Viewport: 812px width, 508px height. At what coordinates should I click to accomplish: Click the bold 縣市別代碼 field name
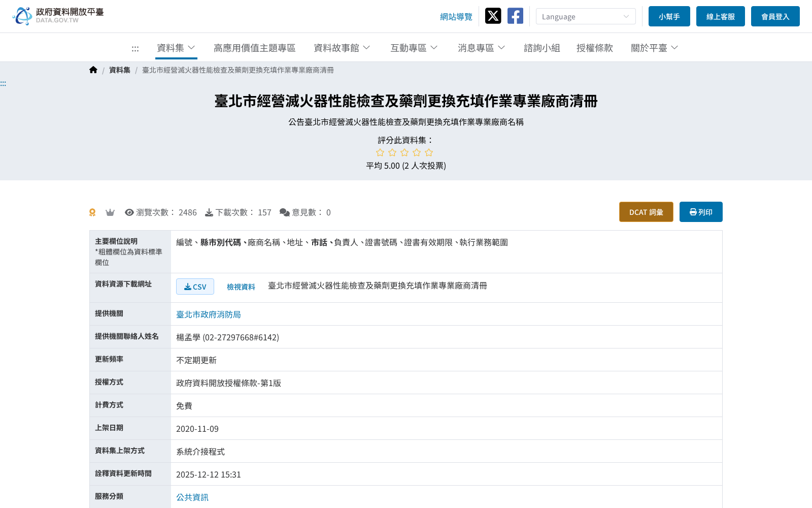(221, 242)
